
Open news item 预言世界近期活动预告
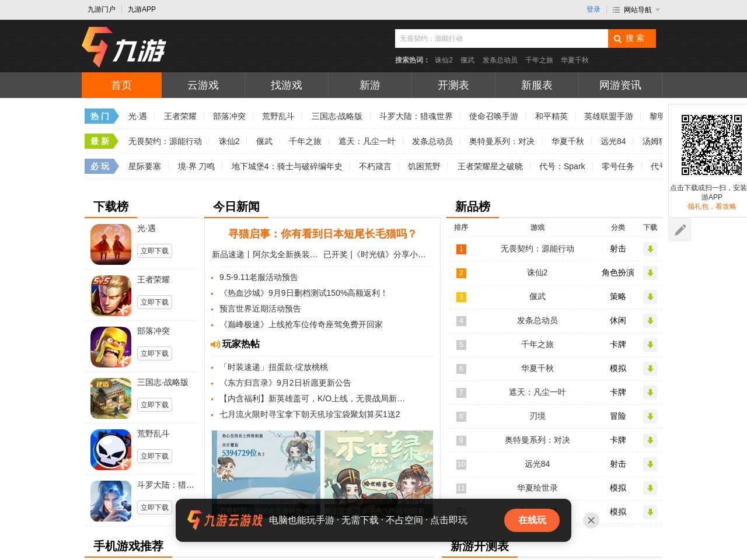260,309
